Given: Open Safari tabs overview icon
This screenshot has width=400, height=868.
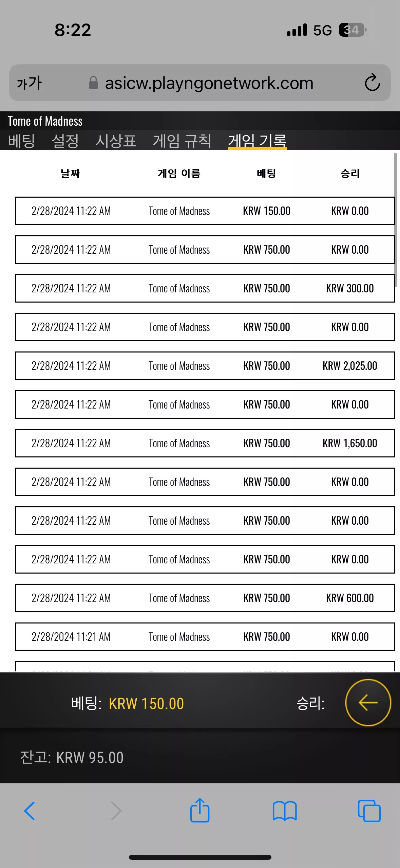Looking at the screenshot, I should [369, 811].
